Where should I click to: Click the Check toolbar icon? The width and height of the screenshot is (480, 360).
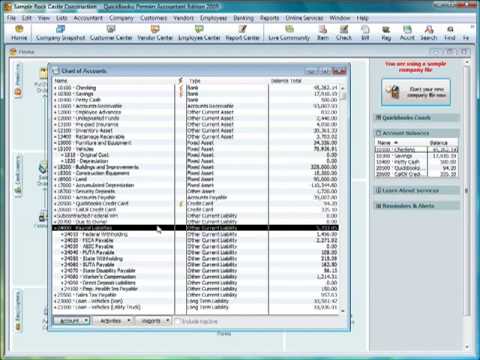click(344, 33)
